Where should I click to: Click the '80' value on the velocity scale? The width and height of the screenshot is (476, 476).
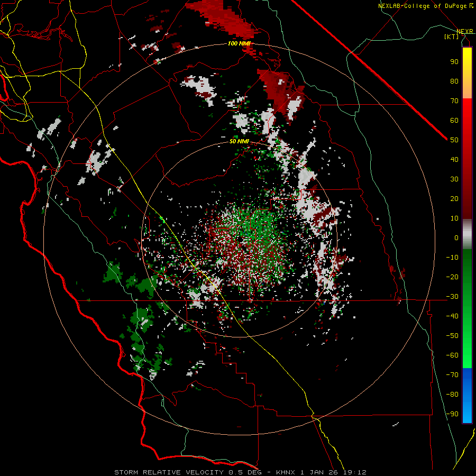pos(454,81)
